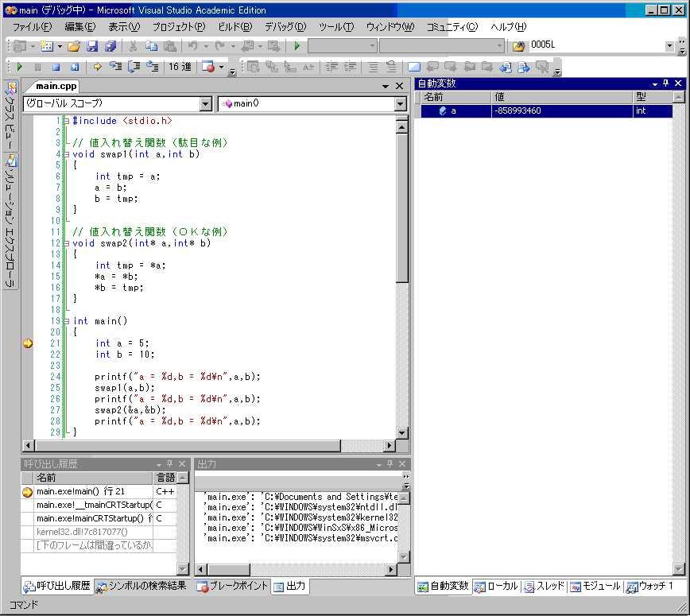The height and width of the screenshot is (616, 690).
Task: Switch to the ローカル tab
Action: [x=496, y=587]
